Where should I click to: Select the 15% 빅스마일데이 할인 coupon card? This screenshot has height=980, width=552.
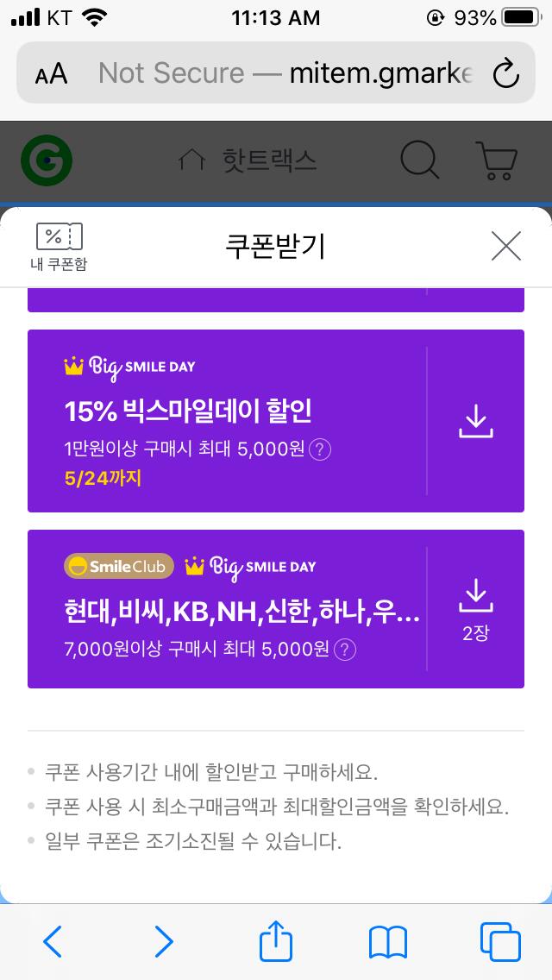click(x=227, y=421)
